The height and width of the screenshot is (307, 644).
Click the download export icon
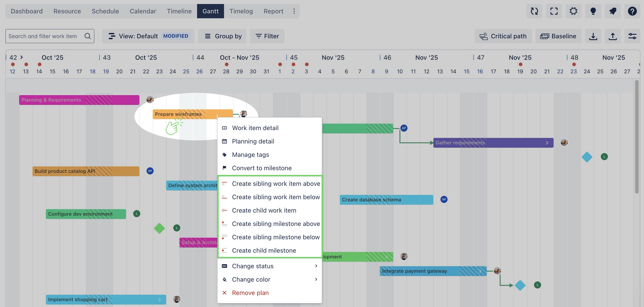point(593,36)
